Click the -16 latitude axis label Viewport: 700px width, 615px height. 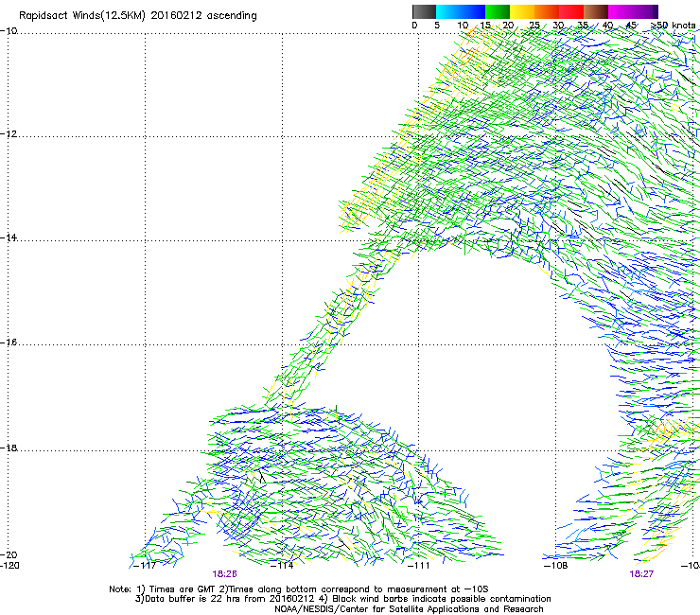click(x=9, y=343)
